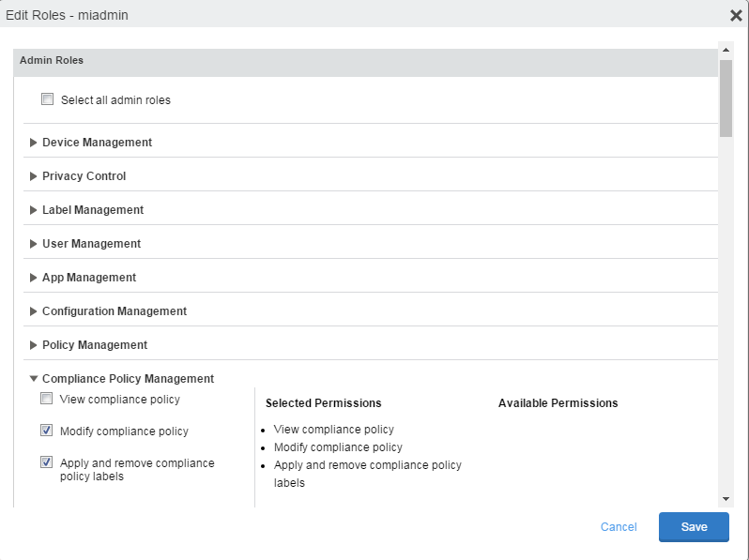Viewport: 749px width, 560px height.
Task: Uncheck Modify compliance policy checkbox
Action: [x=47, y=431]
